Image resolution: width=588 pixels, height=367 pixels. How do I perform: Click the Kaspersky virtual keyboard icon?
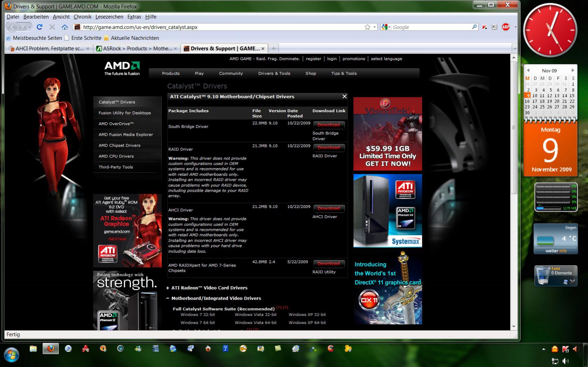[494, 27]
